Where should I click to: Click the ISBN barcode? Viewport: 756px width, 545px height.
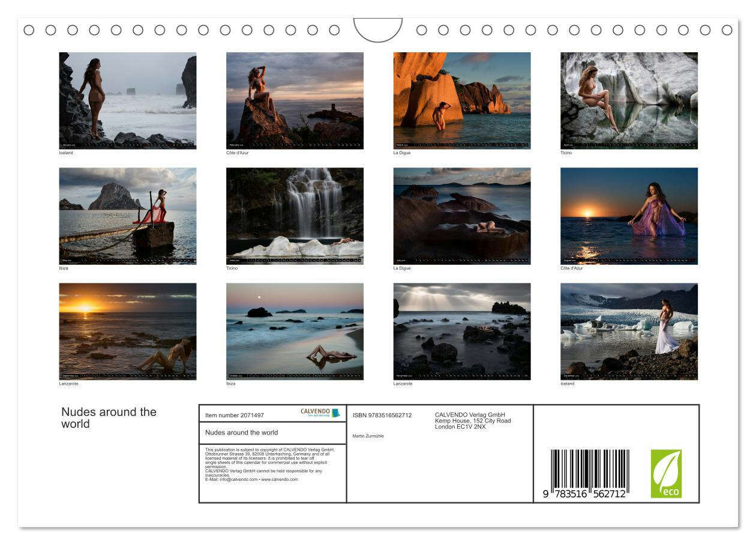(590, 474)
